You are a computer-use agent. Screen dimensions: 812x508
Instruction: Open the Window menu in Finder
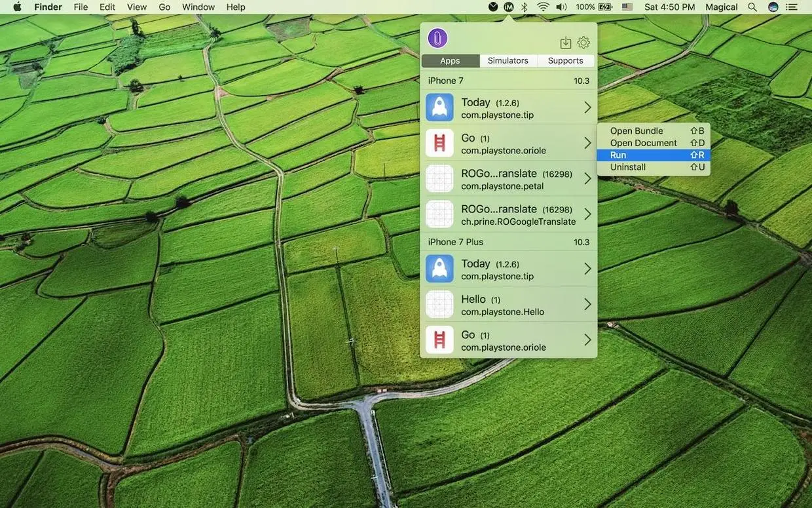point(198,7)
